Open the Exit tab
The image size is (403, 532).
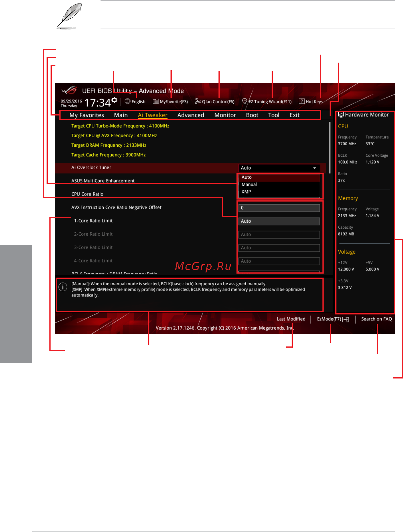coord(294,115)
